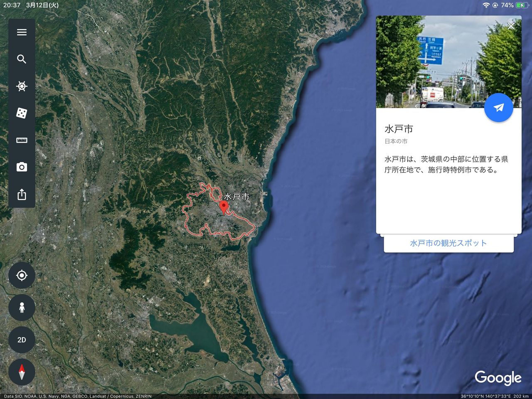Screen dimensions: 532x399
Task: Tap the battery status icon
Action: 522,5
